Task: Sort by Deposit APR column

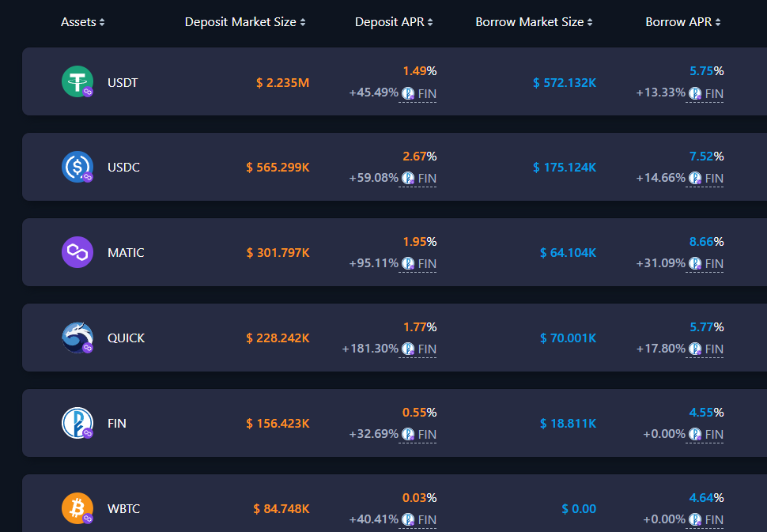Action: pyautogui.click(x=394, y=22)
